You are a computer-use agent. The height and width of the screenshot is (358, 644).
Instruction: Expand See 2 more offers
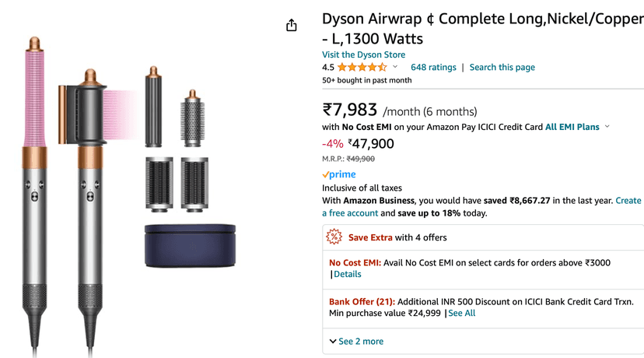click(356, 341)
